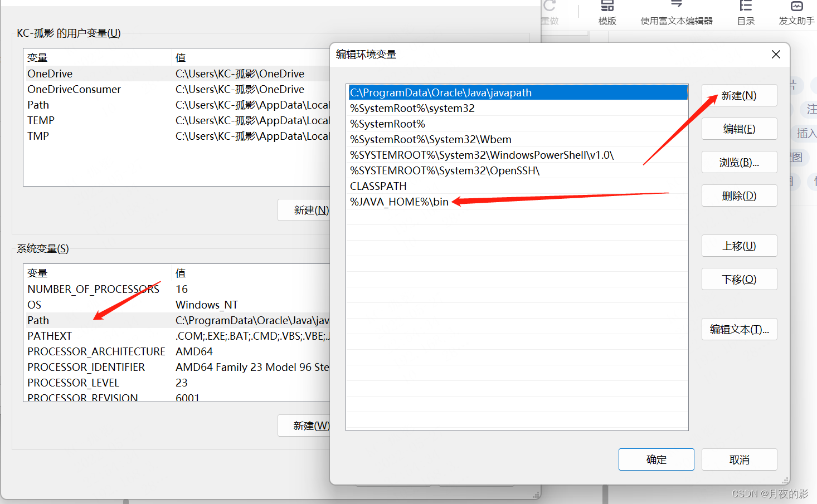Confirm with the 确定 button
The width and height of the screenshot is (817, 504).
pos(656,459)
